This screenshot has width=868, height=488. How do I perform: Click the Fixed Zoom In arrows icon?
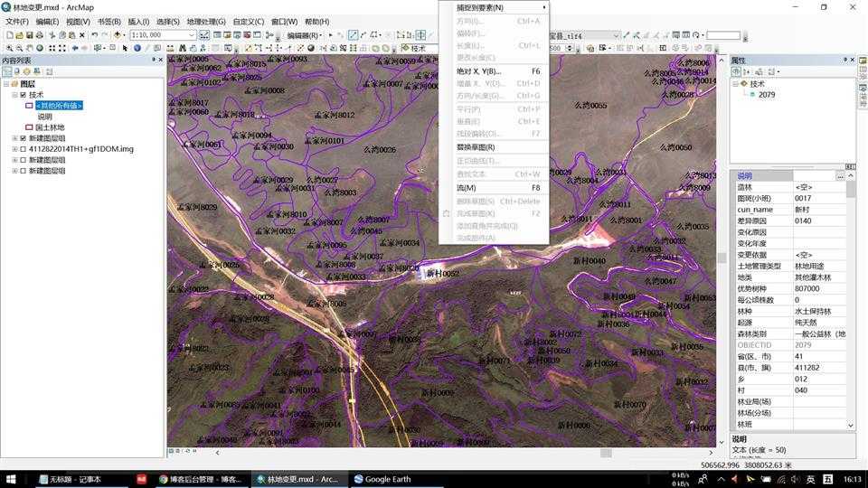52,48
